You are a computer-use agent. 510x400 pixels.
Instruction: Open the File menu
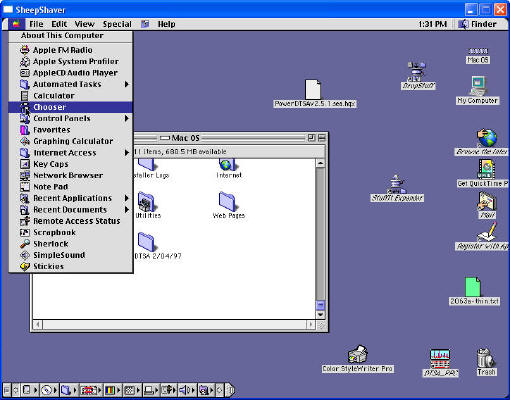[36, 24]
